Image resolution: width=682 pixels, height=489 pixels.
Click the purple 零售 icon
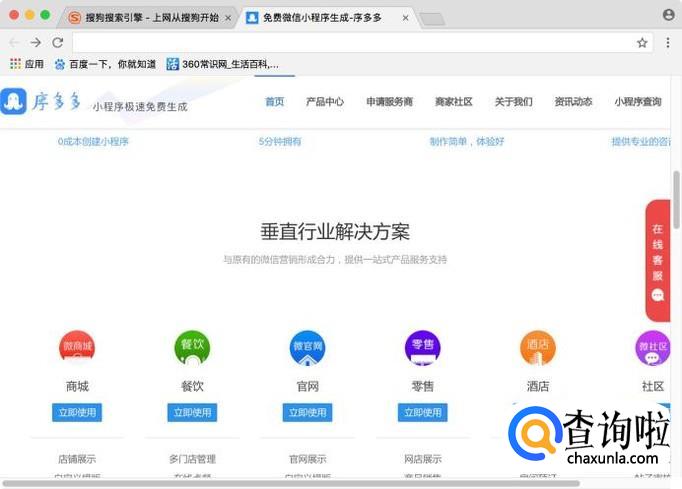click(423, 348)
